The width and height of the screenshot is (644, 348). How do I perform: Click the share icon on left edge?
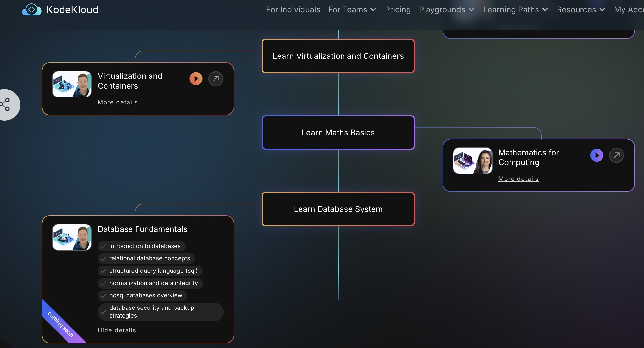point(5,104)
